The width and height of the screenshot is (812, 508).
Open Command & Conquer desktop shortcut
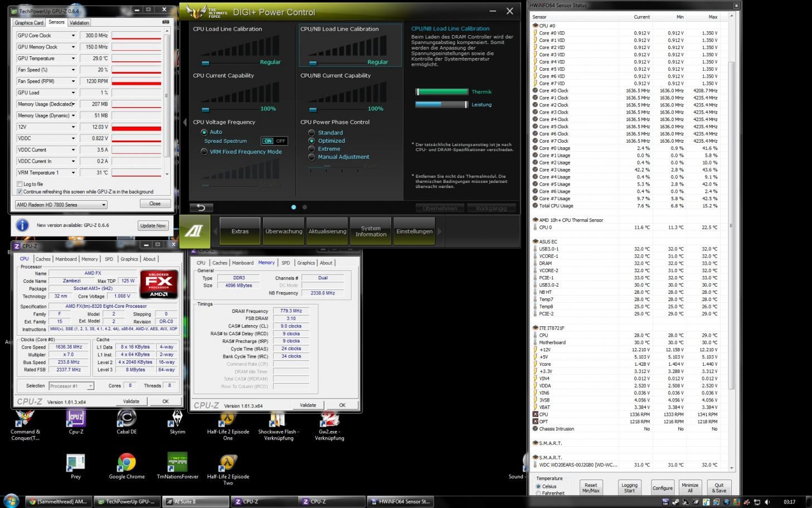(25, 425)
